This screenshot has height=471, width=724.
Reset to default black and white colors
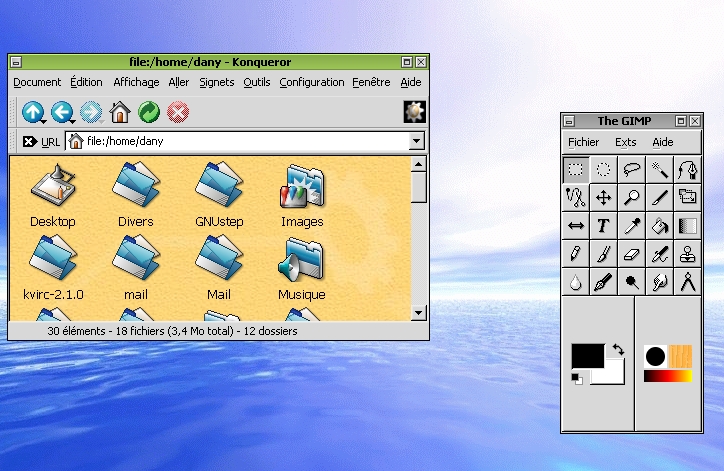[x=577, y=379]
